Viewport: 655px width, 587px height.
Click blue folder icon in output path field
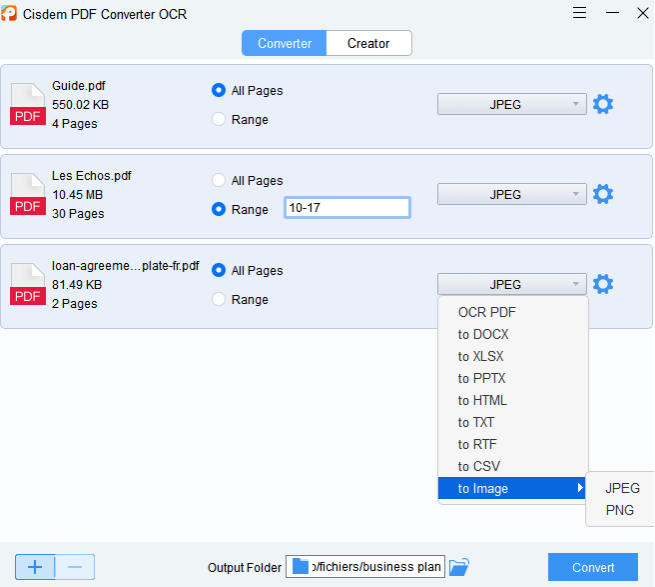pos(300,567)
